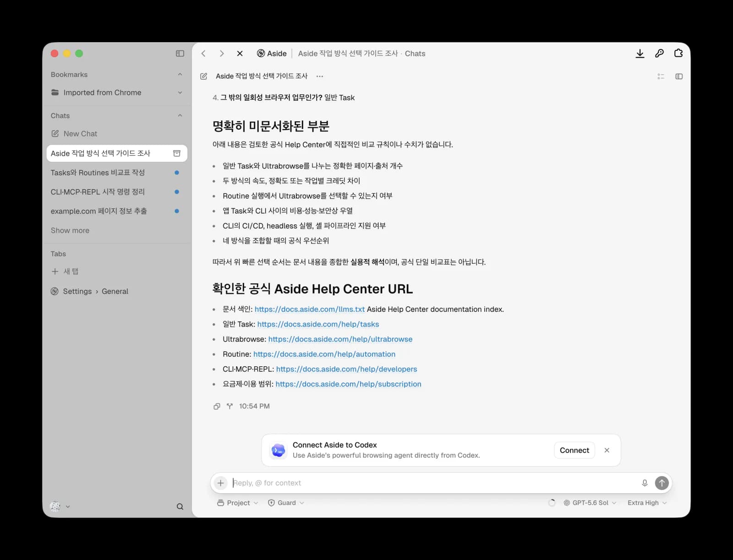
Task: Go back with the left arrow
Action: 203,54
